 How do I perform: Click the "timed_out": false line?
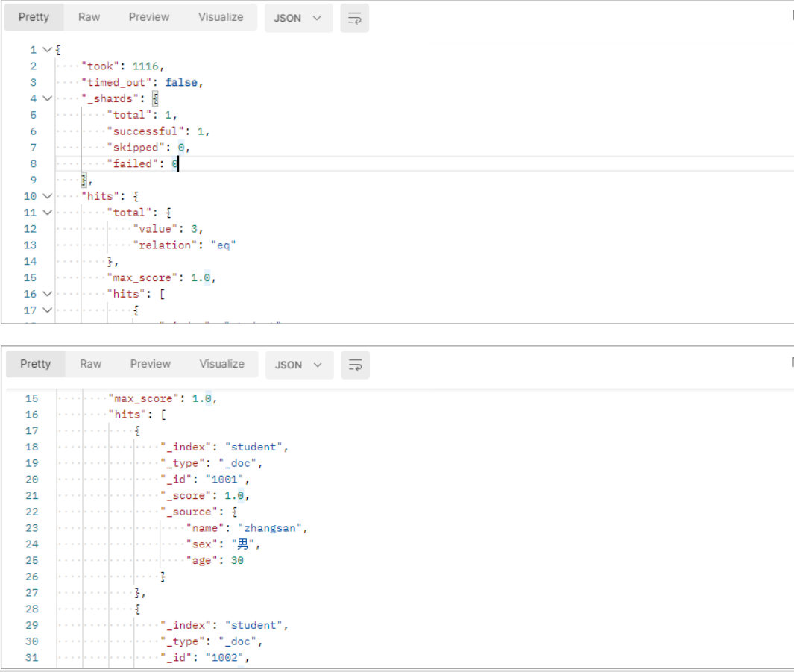(142, 82)
